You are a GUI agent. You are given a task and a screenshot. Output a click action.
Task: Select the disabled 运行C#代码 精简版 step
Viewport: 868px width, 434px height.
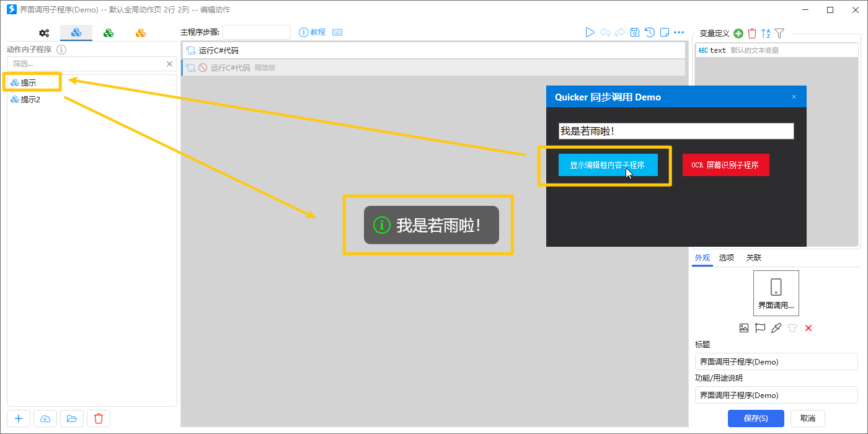433,68
